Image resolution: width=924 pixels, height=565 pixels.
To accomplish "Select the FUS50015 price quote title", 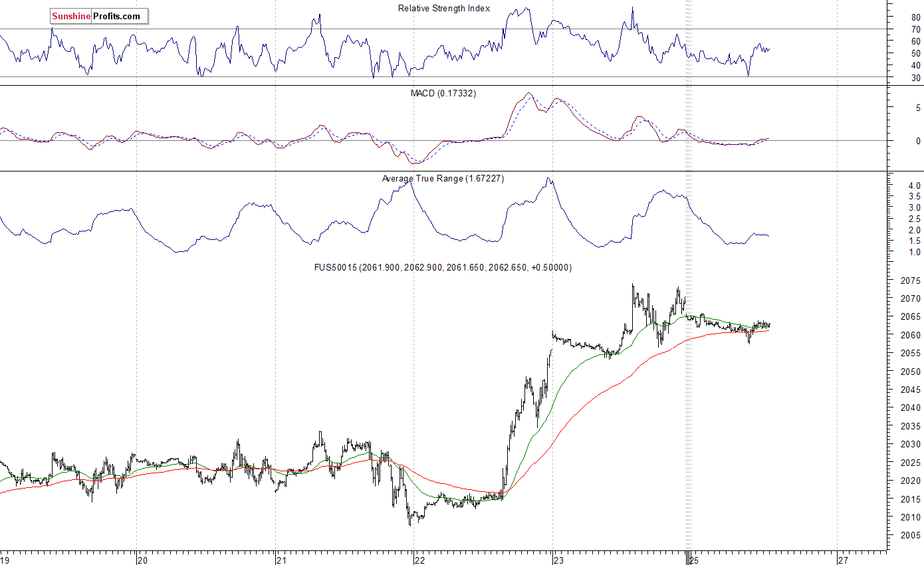I will pos(443,267).
